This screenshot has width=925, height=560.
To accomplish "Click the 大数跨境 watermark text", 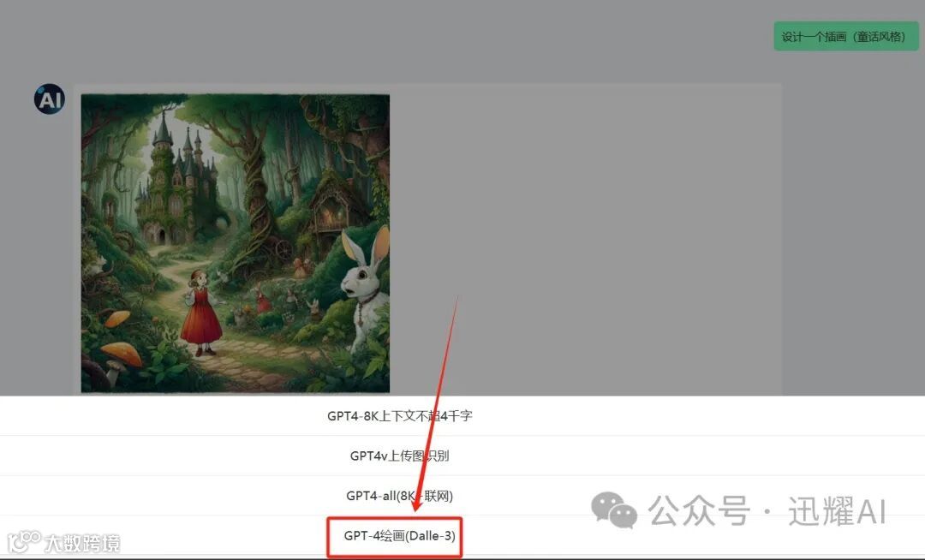I will point(82,543).
